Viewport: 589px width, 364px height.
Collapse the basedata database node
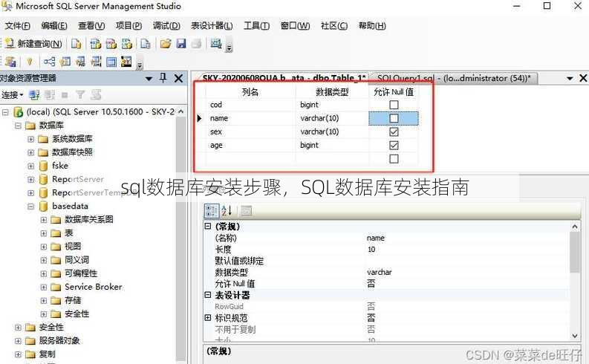30,207
